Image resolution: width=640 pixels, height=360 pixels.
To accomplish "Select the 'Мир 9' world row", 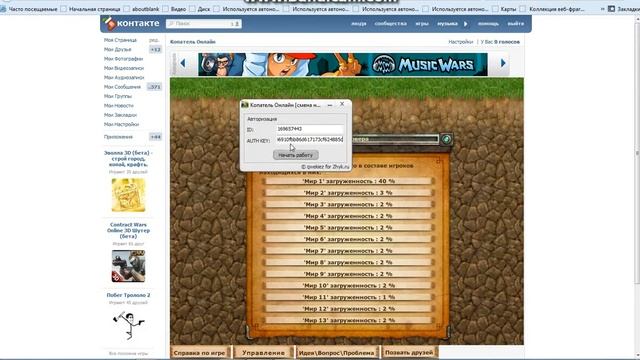I will (348, 274).
